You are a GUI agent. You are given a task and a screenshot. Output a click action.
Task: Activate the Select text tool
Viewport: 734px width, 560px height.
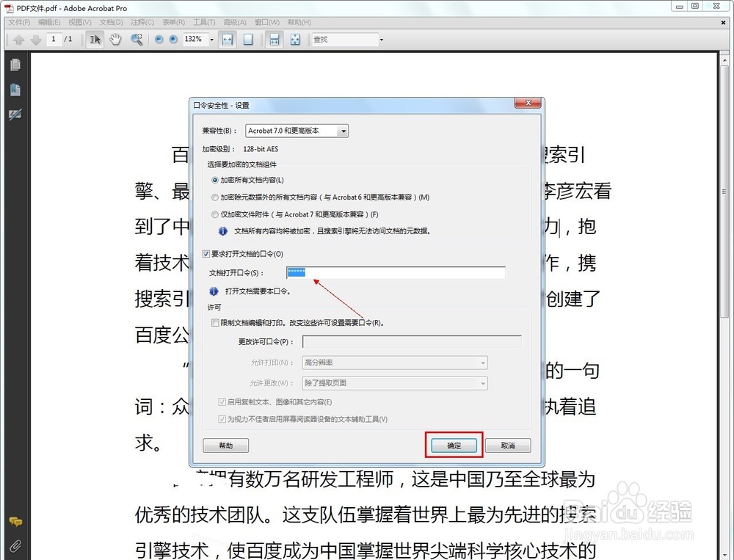pyautogui.click(x=95, y=40)
